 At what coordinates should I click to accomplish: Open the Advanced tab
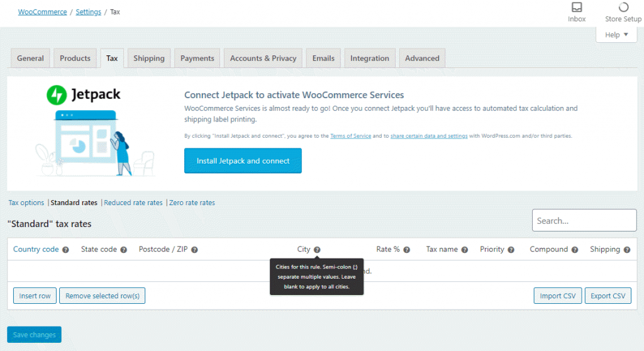[422, 58]
